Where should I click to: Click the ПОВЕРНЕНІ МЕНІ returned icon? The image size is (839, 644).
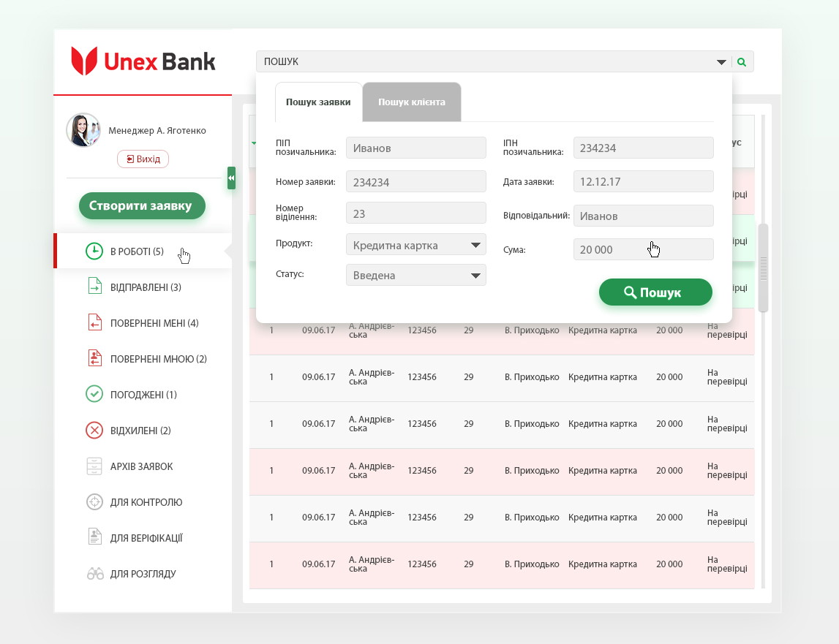94,323
